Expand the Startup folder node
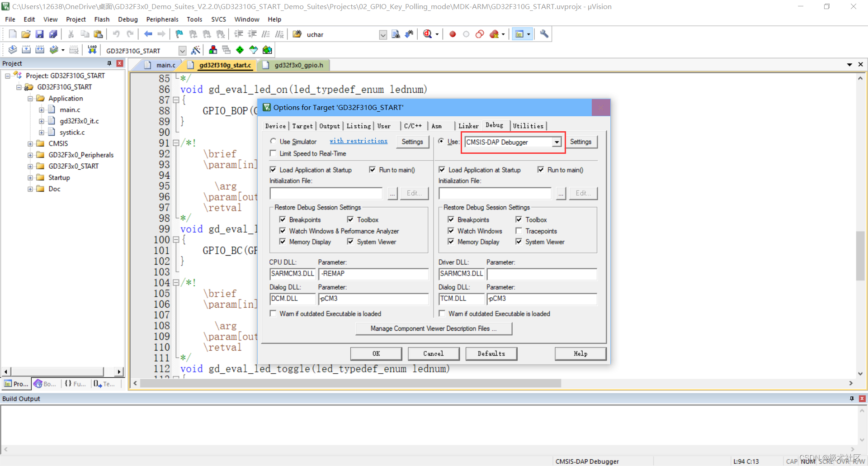The height and width of the screenshot is (466, 868). 30,177
